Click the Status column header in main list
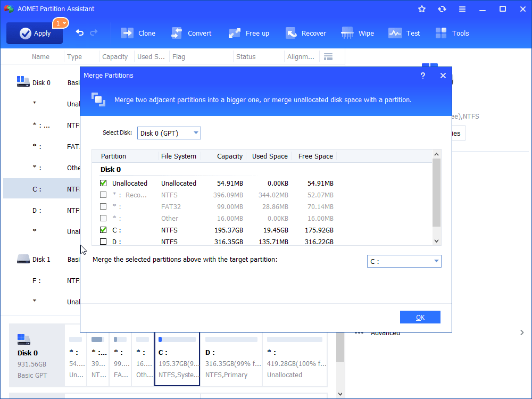 tap(246, 57)
